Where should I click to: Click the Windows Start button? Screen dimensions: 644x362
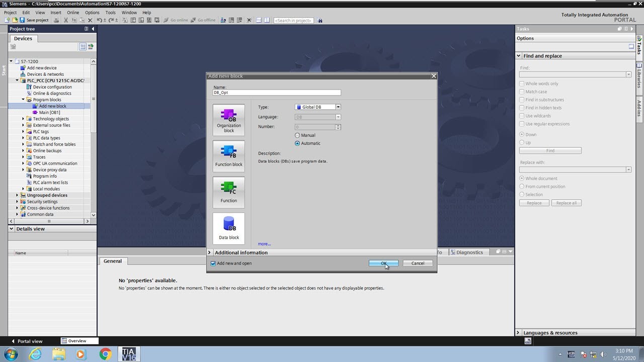(x=11, y=354)
